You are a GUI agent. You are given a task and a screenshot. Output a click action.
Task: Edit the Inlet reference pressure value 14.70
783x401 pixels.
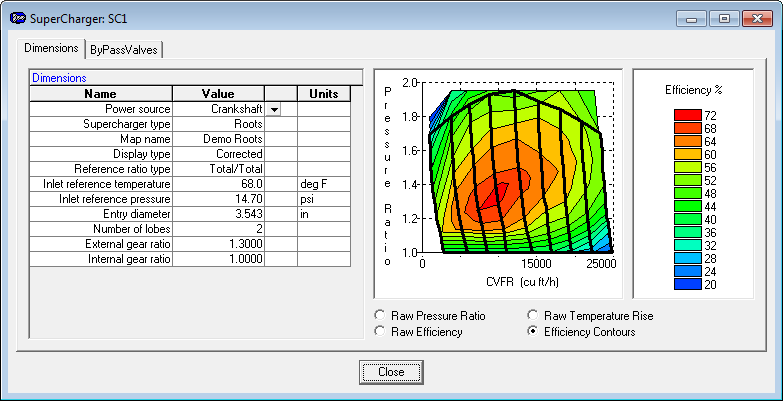click(218, 199)
